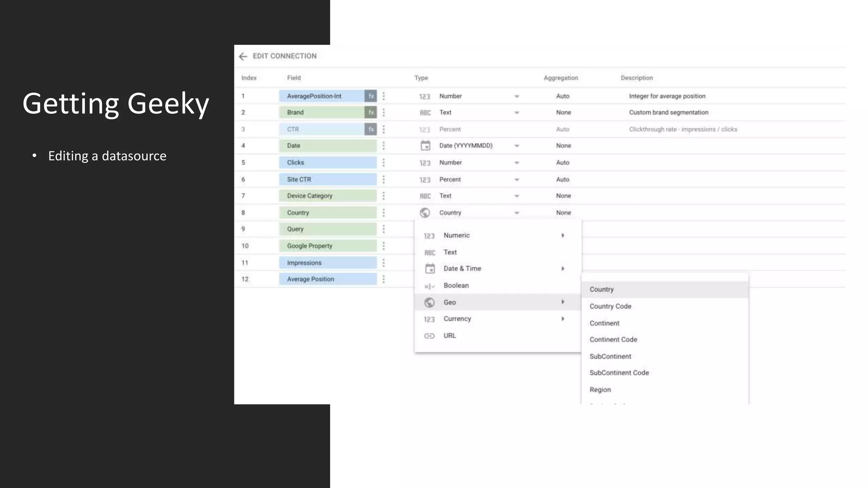Click the 123 icon in Clicks row
The image size is (868, 488).
tap(425, 163)
